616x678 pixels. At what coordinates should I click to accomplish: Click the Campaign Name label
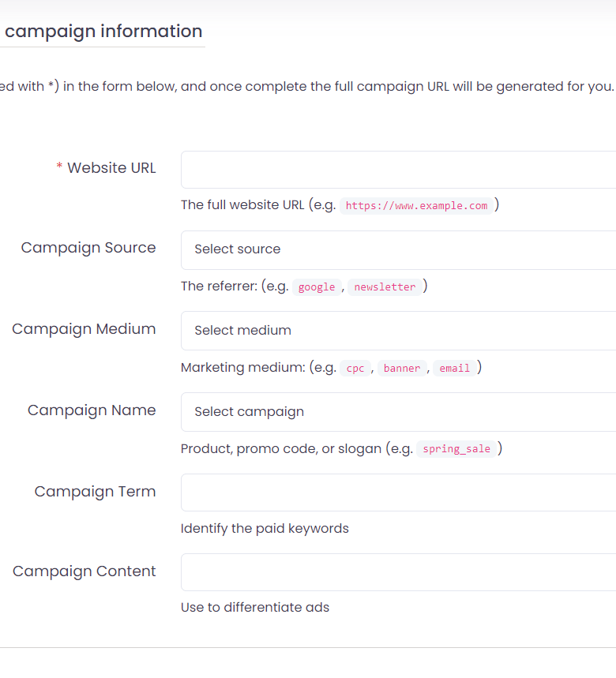pyautogui.click(x=92, y=410)
